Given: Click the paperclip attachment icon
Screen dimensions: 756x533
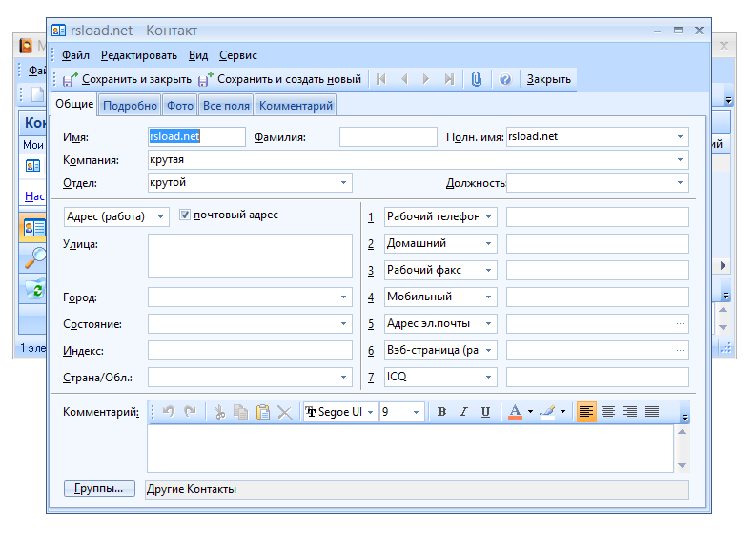Looking at the screenshot, I should pyautogui.click(x=477, y=79).
